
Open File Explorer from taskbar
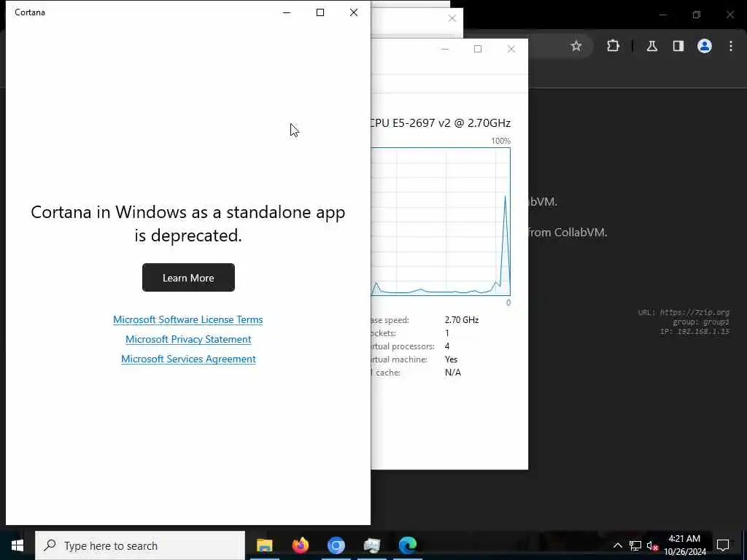[264, 545]
